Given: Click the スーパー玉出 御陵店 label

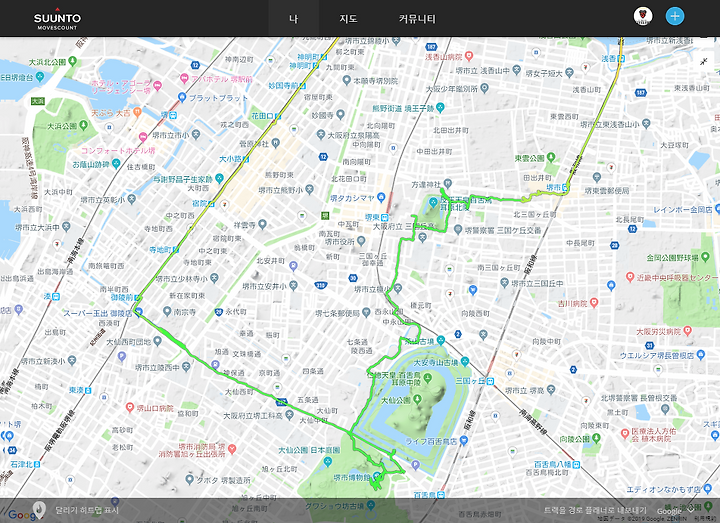Looking at the screenshot, I should pyautogui.click(x=97, y=313).
